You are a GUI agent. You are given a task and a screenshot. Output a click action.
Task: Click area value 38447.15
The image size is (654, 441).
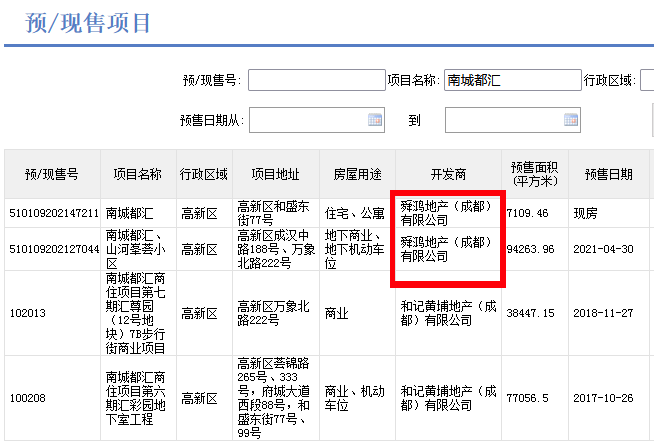530,313
